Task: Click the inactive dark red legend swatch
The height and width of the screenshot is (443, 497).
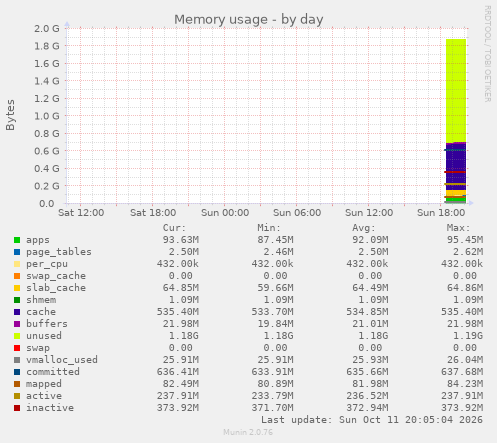Action: point(17,408)
